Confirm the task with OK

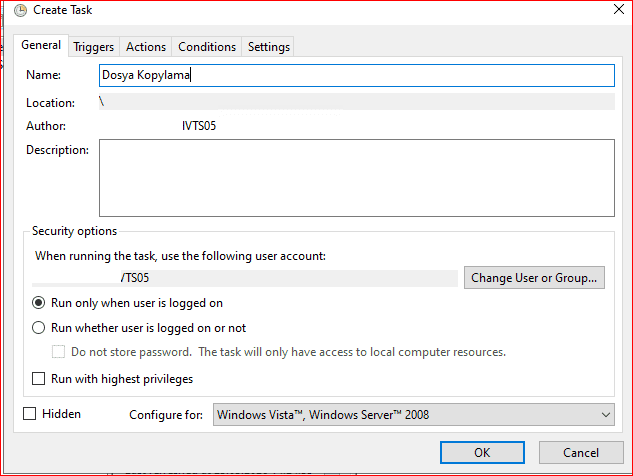(482, 452)
